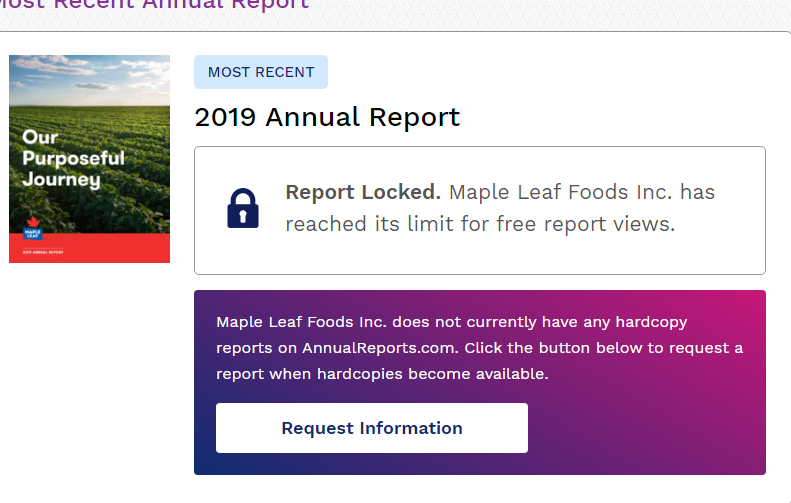This screenshot has width=791, height=503.
Task: Click the 2019 annual report caption on cover
Action: (43, 252)
